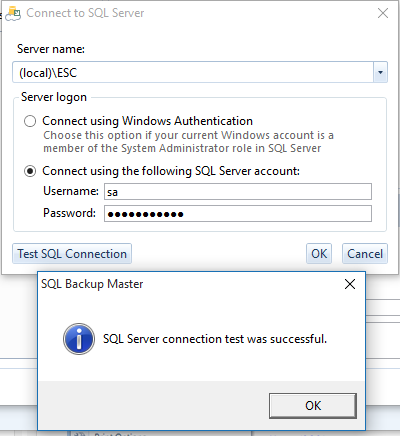Click the Connect to SQL Server title icon
This screenshot has height=436, width=400.
point(13,14)
